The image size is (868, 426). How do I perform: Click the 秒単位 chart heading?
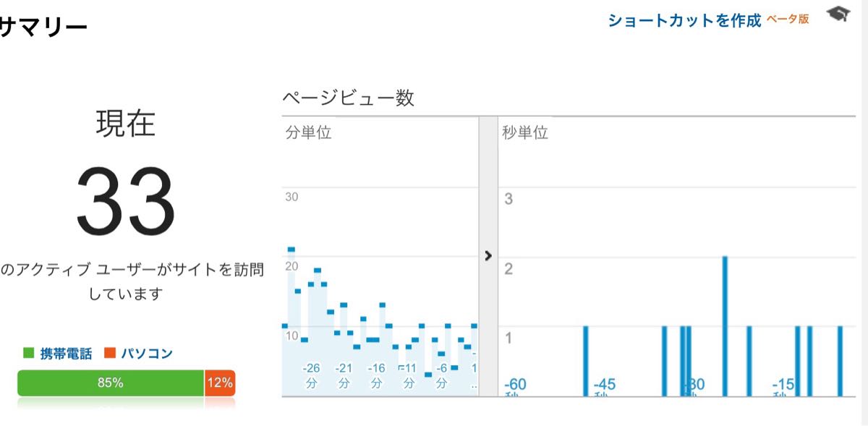click(x=526, y=133)
